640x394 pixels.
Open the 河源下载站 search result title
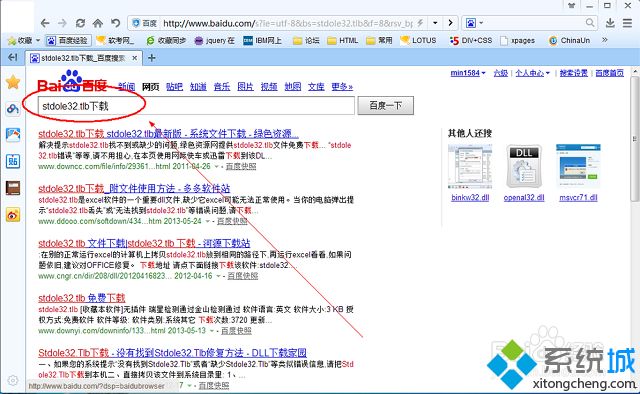pos(144,243)
